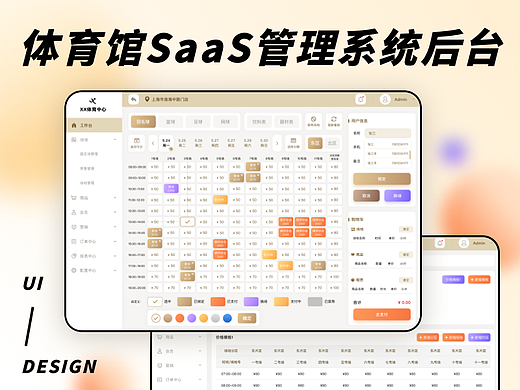Click the 报表中心 chart icon in the sidebar
Viewport: 520px width, 390px height.
74,256
